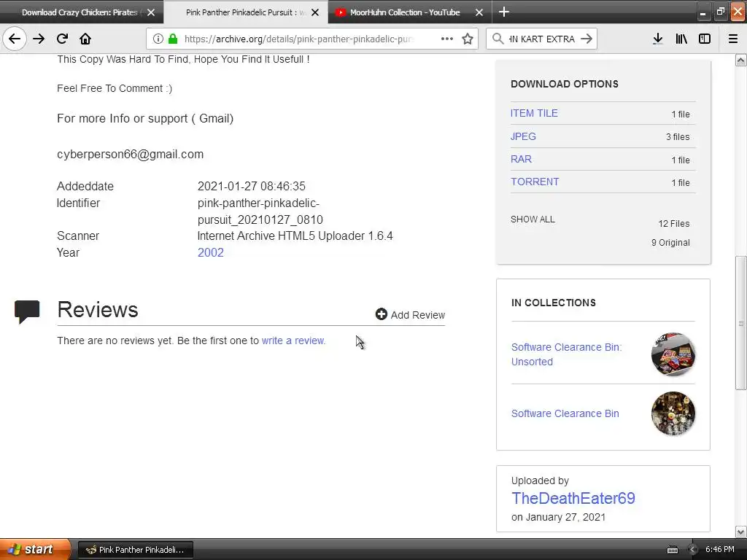747x560 pixels.
Task: Click the on-screen keyboard tray icon
Action: (672, 550)
